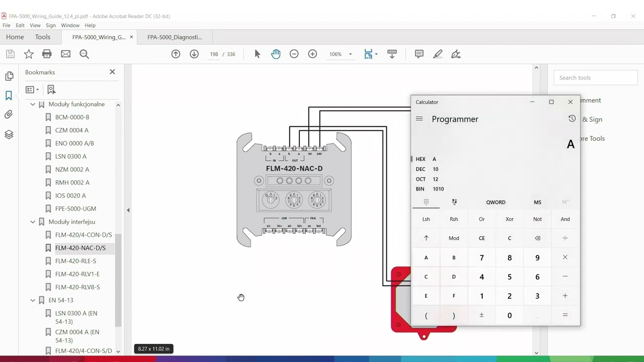Open the Layers panel

9,134
